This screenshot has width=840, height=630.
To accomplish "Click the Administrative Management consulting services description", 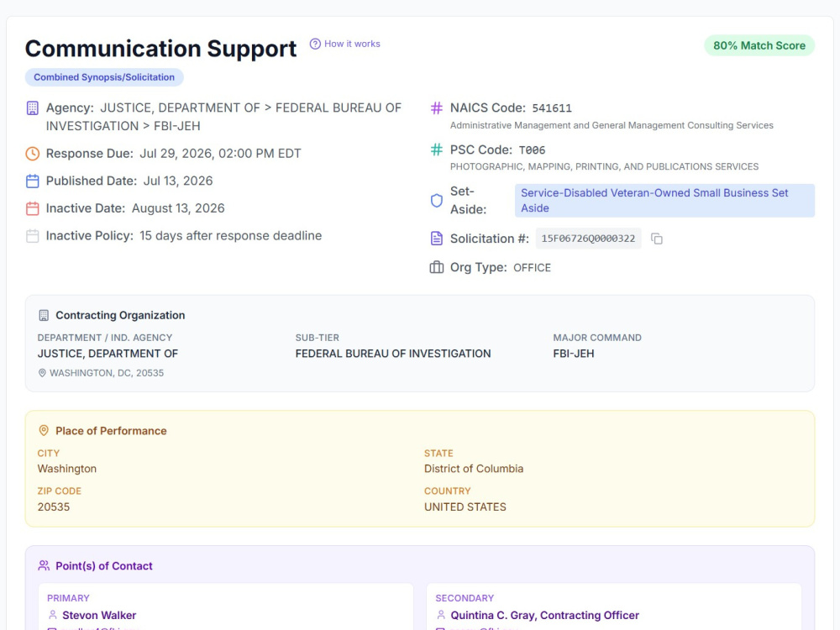I will [612, 125].
